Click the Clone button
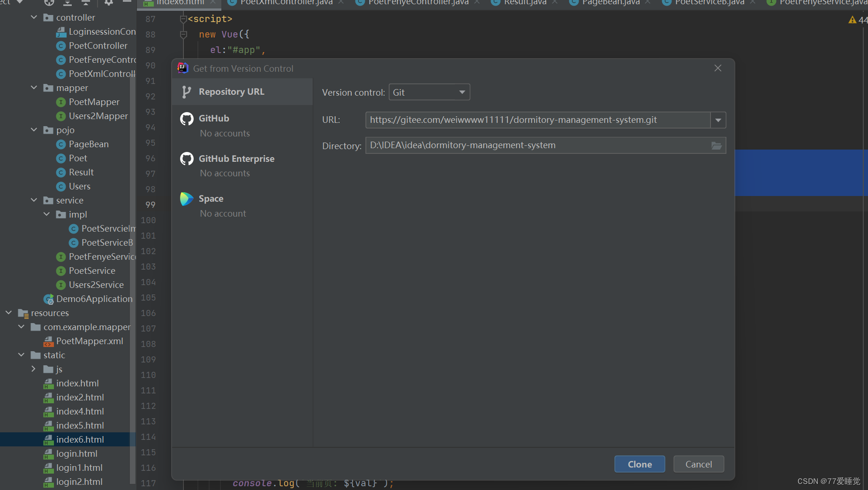The width and height of the screenshot is (868, 490). (x=640, y=464)
